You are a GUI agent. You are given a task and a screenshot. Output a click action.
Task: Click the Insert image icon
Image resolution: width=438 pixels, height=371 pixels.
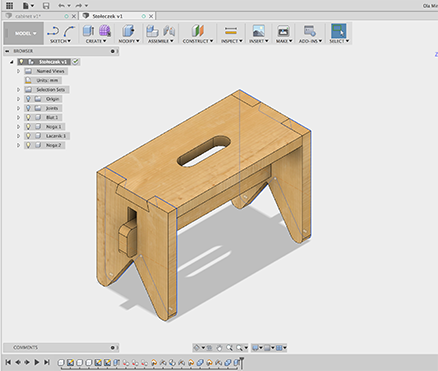(x=258, y=31)
